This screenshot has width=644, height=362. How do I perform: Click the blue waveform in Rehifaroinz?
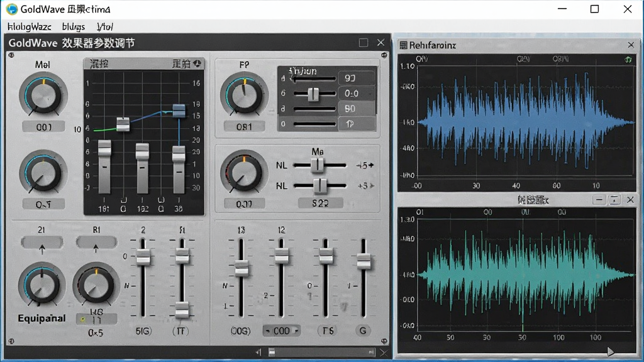click(526, 122)
